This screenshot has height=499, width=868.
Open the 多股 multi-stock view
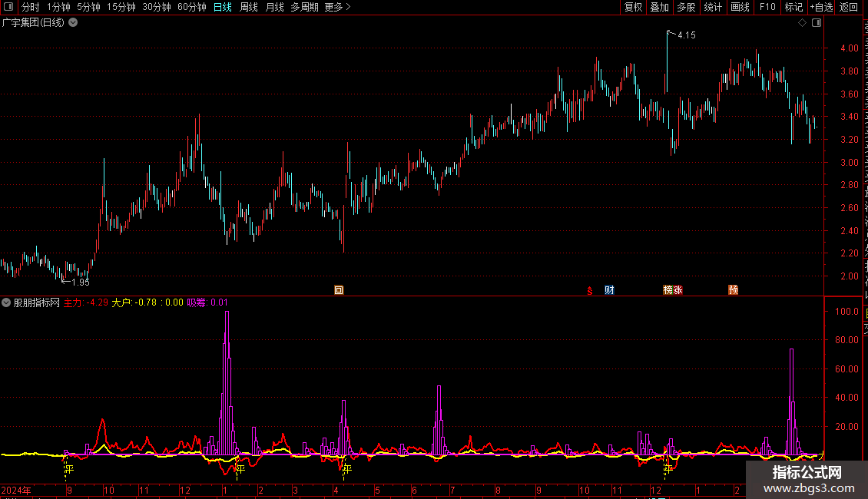point(686,7)
